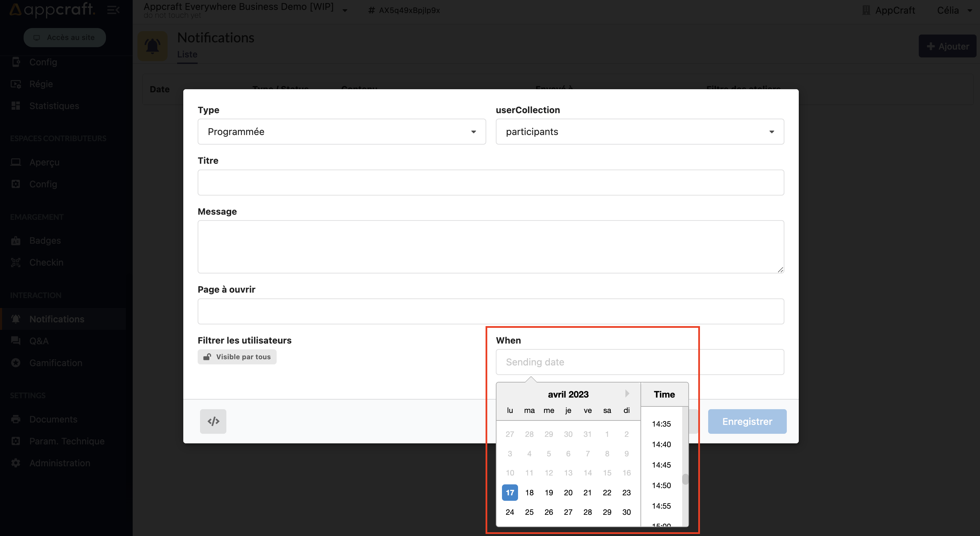Click Enregistrer to save notification
This screenshot has width=980, height=536.
click(747, 421)
